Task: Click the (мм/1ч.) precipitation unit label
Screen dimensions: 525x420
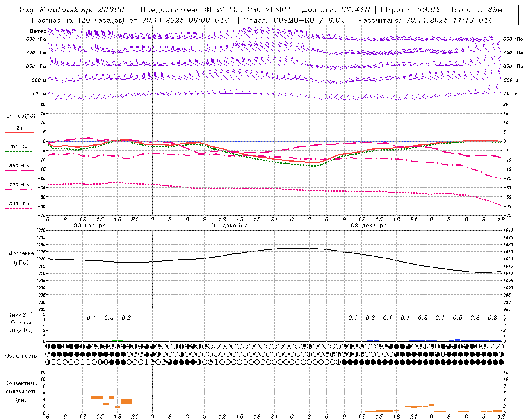Action: pyautogui.click(x=21, y=330)
